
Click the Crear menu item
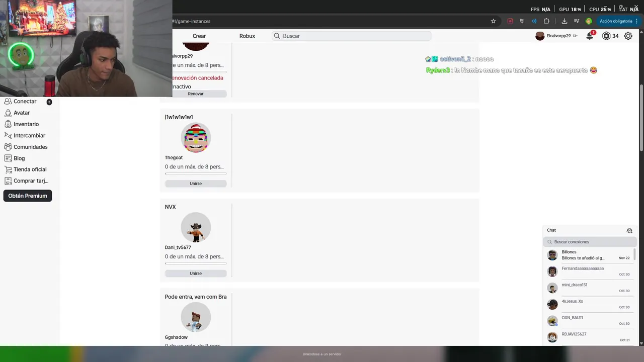199,36
